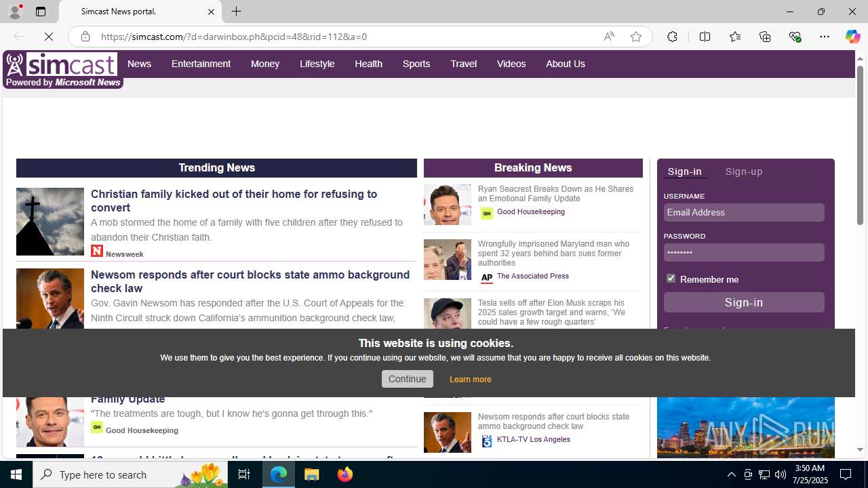Open the Entertainment menu
The width and height of the screenshot is (868, 488).
click(201, 64)
